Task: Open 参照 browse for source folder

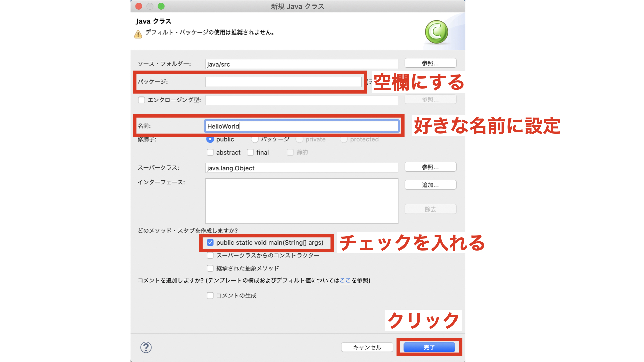Action: coord(430,63)
